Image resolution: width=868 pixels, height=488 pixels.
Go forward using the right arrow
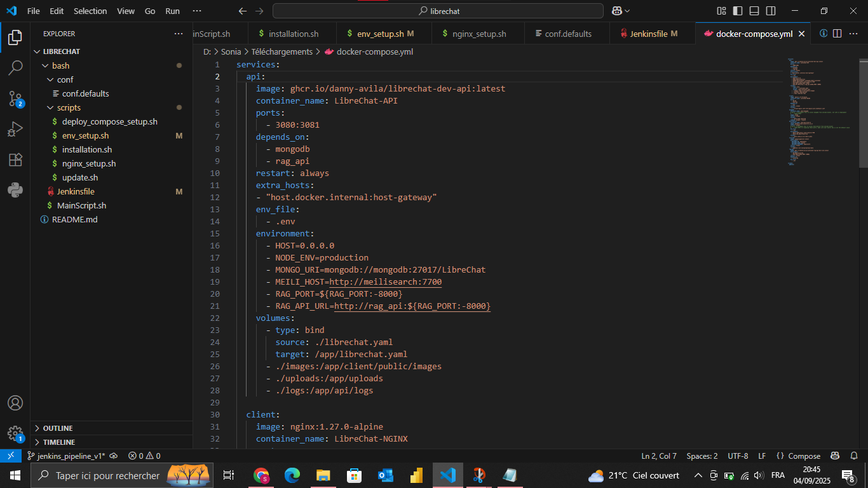(259, 11)
